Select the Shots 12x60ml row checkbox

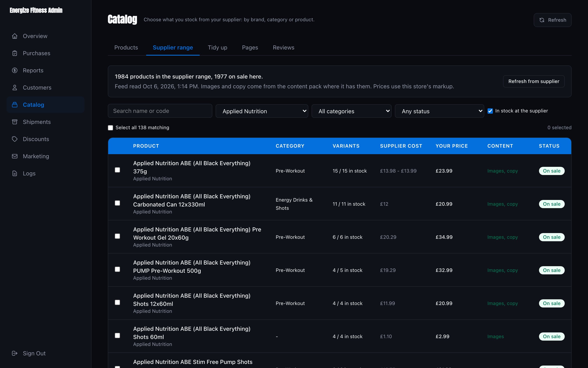tap(117, 302)
